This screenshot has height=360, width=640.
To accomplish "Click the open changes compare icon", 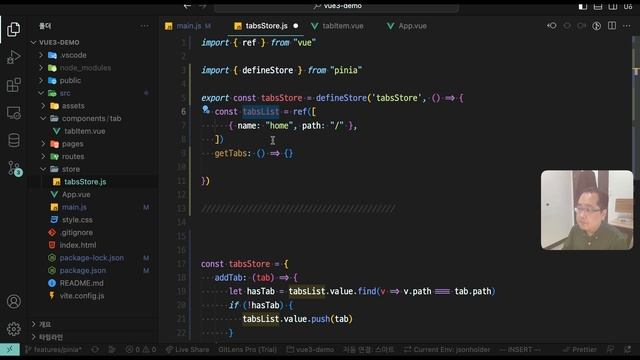I will coord(596,26).
